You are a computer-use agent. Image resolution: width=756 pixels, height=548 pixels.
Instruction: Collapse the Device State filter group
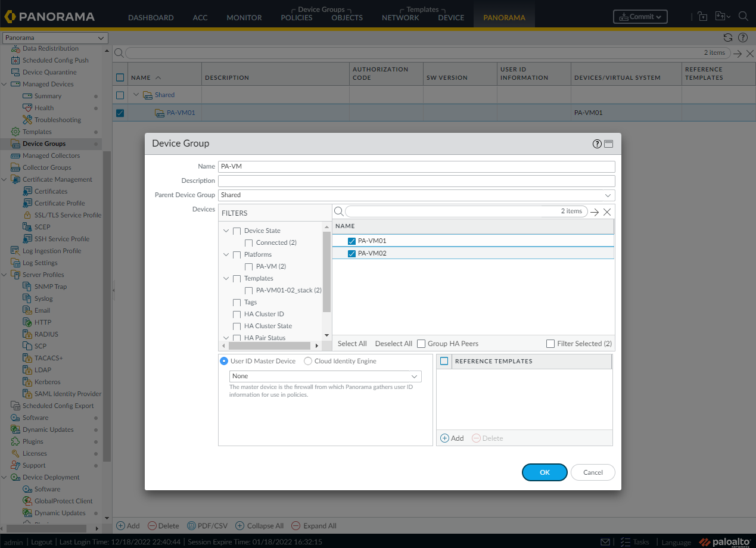(x=226, y=231)
